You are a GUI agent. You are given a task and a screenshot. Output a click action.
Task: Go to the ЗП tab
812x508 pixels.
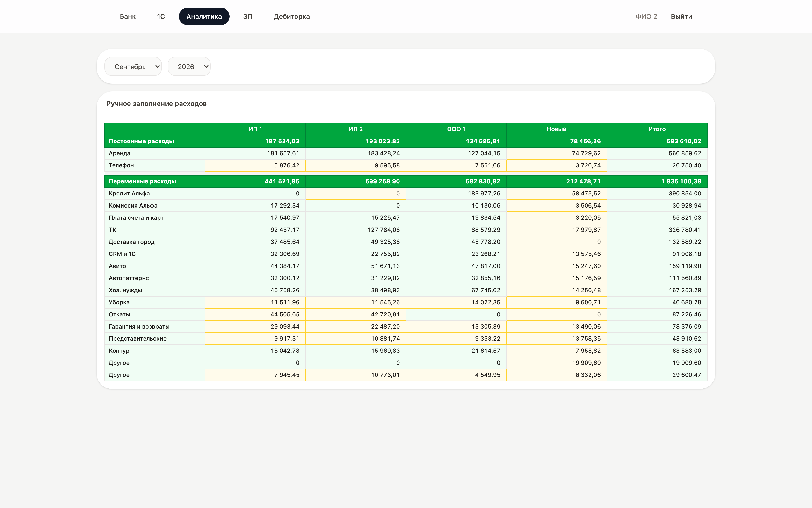(x=248, y=16)
